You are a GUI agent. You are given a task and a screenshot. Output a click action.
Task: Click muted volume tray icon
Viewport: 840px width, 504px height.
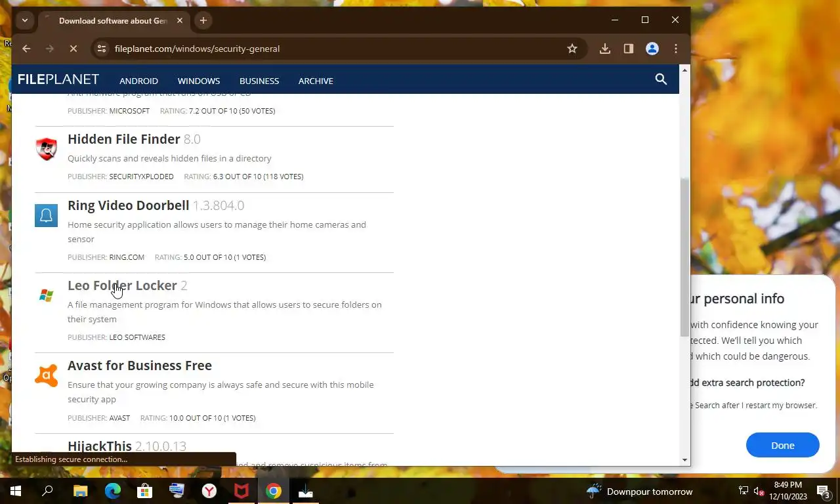(x=759, y=491)
